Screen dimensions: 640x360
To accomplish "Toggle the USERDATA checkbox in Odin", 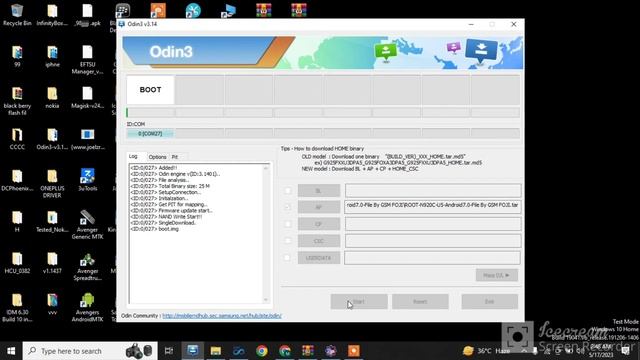I will click(x=288, y=258).
